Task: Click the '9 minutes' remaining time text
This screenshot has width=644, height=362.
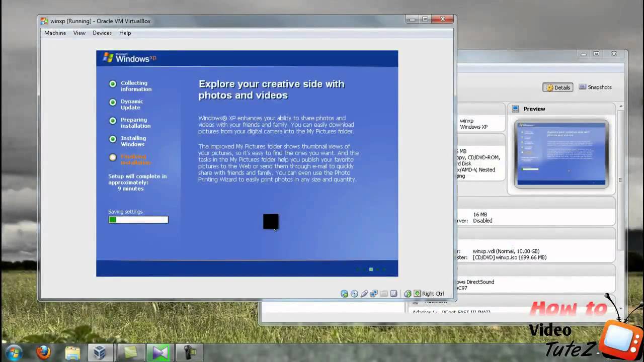Action: (130, 189)
